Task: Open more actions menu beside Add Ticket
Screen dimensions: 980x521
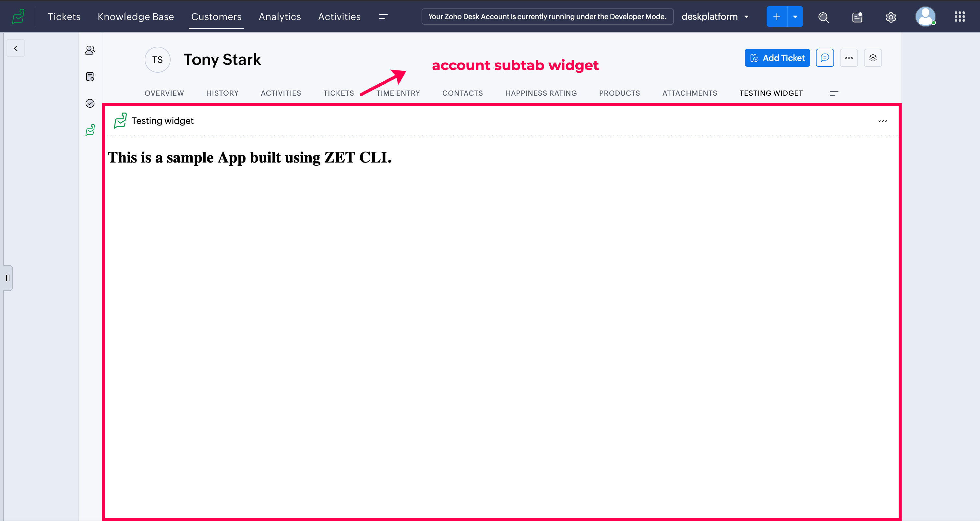Action: pos(849,57)
